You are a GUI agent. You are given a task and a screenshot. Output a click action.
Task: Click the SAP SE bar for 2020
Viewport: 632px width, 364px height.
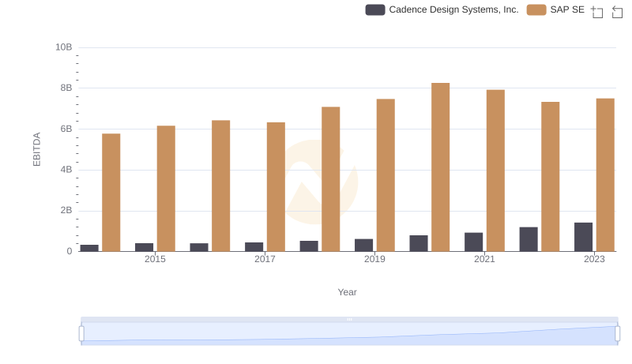click(441, 167)
